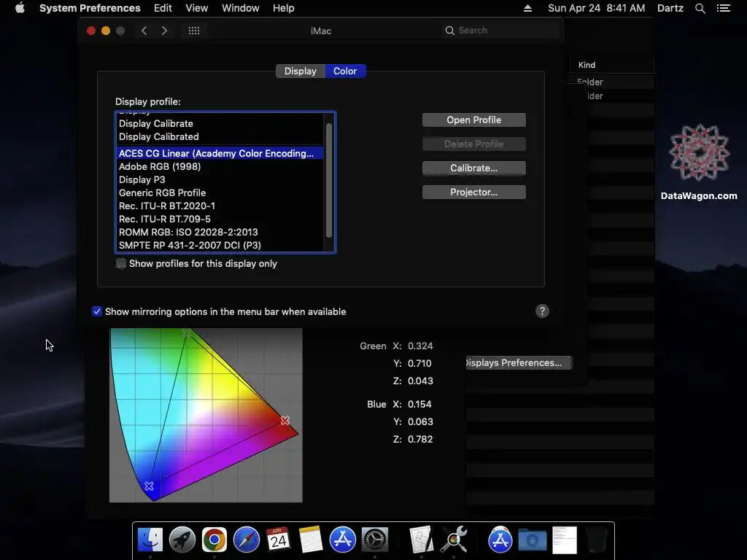
Task: Select Generic RGB Profile
Action: pyautogui.click(x=220, y=192)
